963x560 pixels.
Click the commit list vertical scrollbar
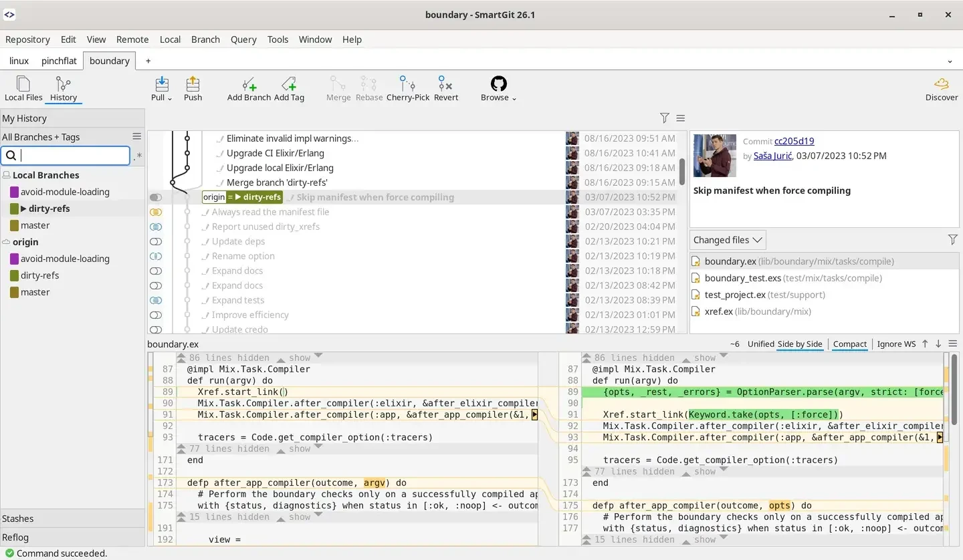pyautogui.click(x=682, y=172)
